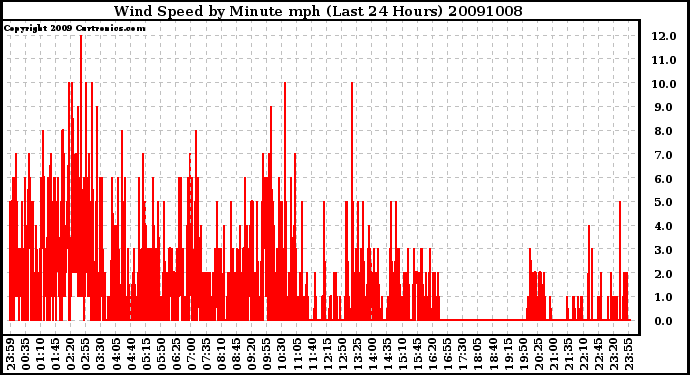
Task: Click the 5 mph spike near 23:40
Action: (x=620, y=260)
